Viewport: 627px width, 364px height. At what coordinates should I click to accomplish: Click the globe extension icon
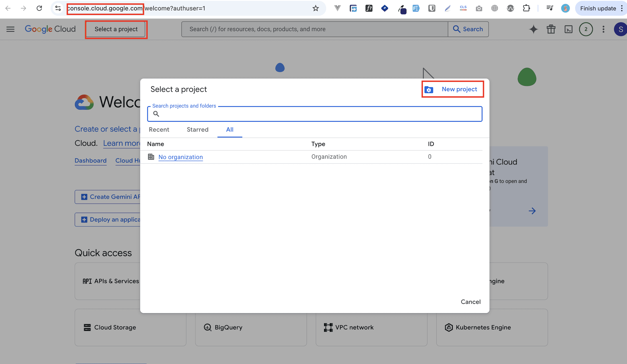click(494, 9)
